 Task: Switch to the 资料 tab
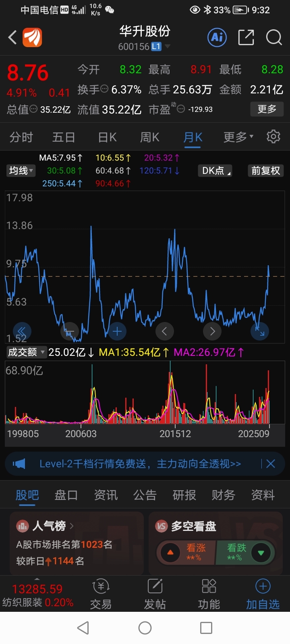coord(263,495)
